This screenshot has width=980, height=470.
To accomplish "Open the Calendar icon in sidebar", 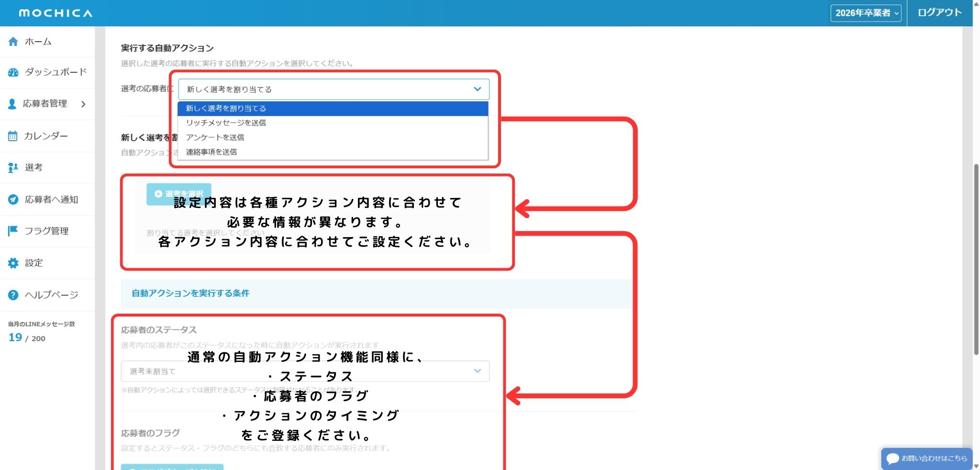I will click(13, 136).
